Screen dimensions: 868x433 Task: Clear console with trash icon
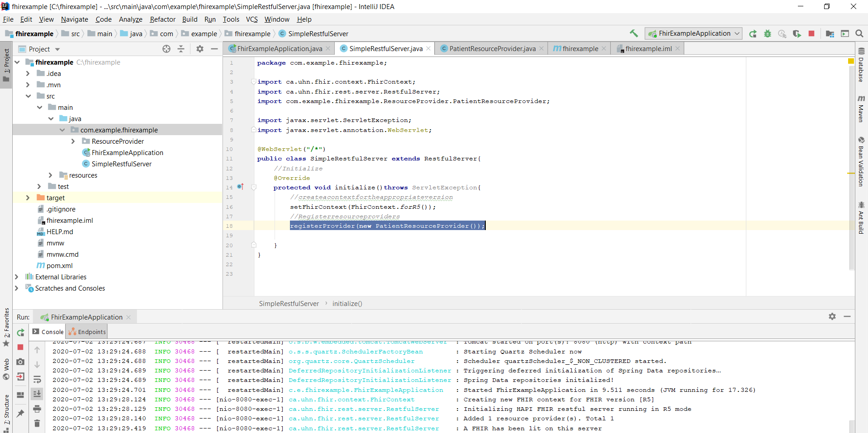click(37, 424)
